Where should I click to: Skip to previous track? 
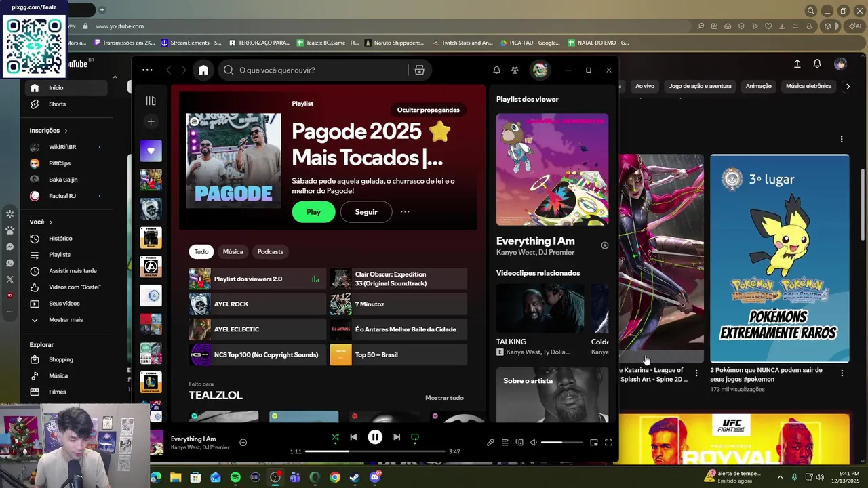pyautogui.click(x=353, y=437)
